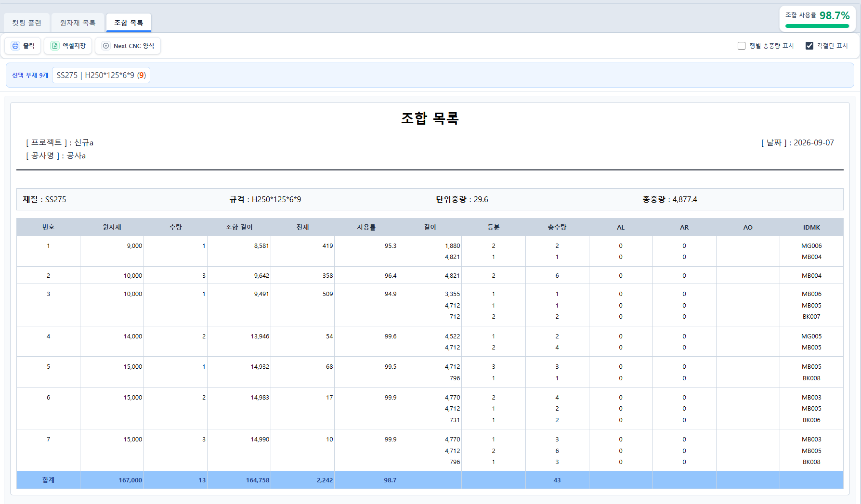This screenshot has width=861, height=504.
Task: Click total remnant 2,242
Action: pos(325,480)
